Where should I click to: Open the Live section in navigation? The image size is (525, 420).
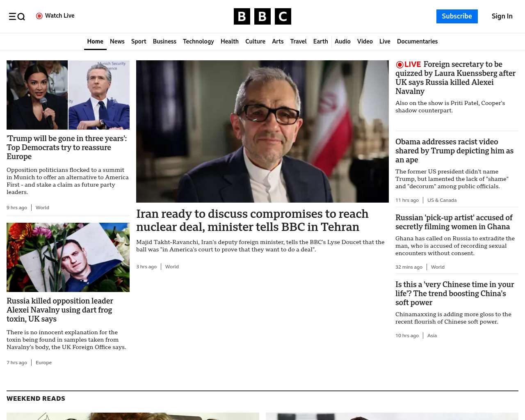pyautogui.click(x=385, y=41)
